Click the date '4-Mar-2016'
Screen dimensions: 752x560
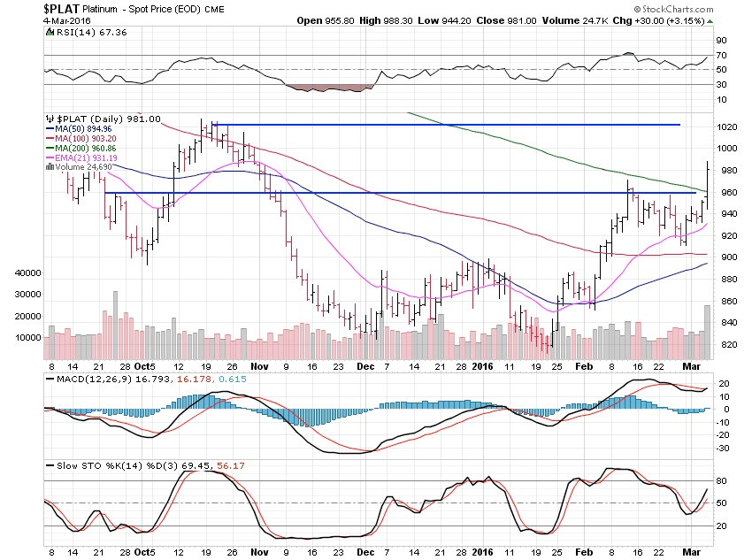(x=66, y=20)
